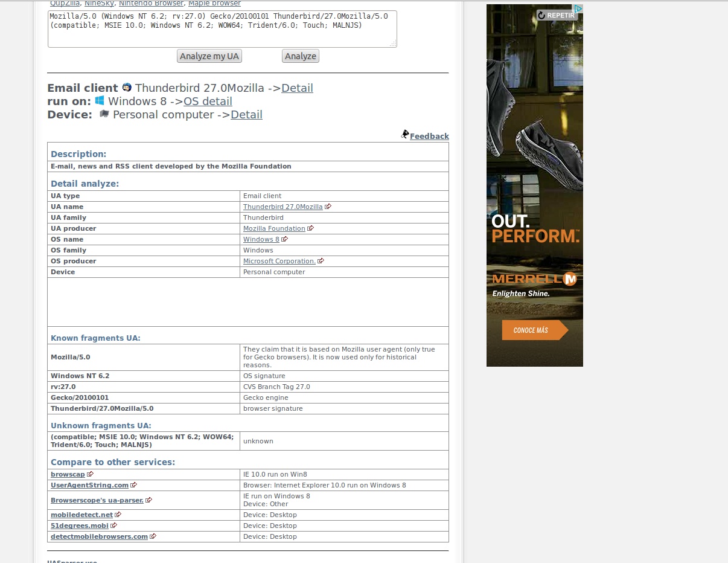This screenshot has height=563, width=728.
Task: Click external-link icon beside detectmobilebrowsers.com
Action: 153,536
